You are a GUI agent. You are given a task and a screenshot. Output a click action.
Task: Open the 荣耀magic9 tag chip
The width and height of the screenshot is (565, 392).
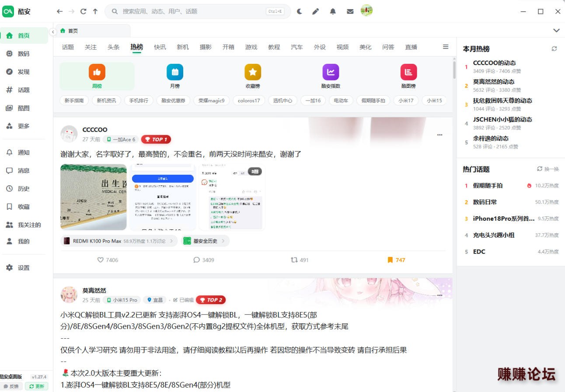tap(211, 101)
